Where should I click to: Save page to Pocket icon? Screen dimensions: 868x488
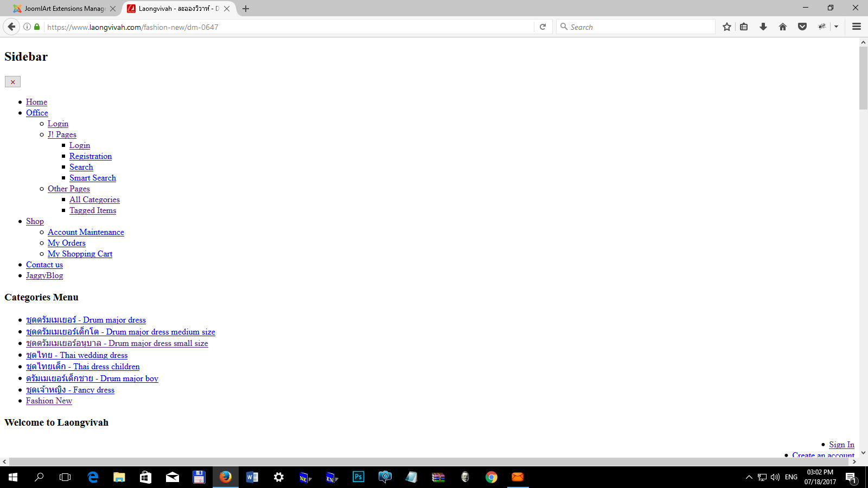[x=802, y=27]
